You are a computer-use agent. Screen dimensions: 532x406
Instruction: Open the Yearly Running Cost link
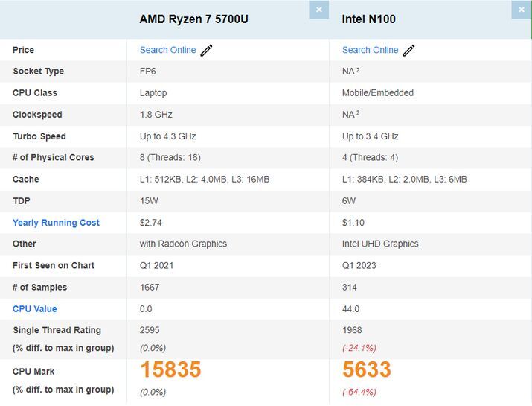click(56, 223)
